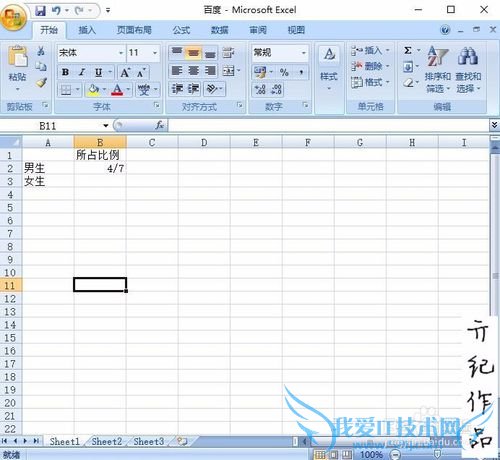The image size is (500, 460).
Task: Align text to bottom
Action: click(x=210, y=52)
